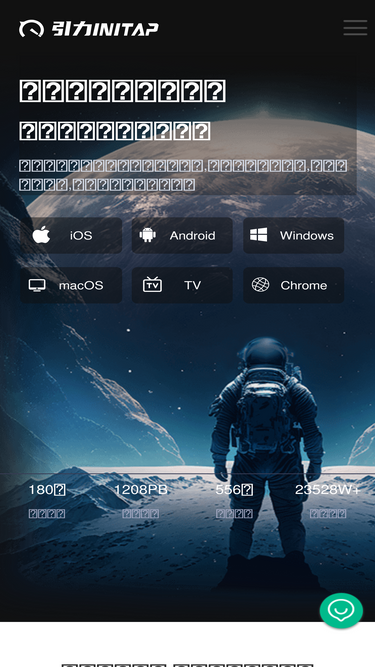Open the green chat support bubble

pos(341,610)
